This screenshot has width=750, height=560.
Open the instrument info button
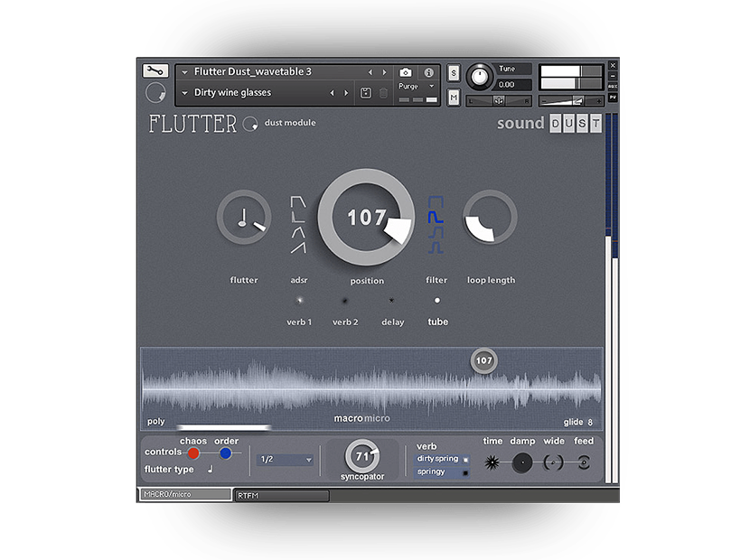coord(428,72)
